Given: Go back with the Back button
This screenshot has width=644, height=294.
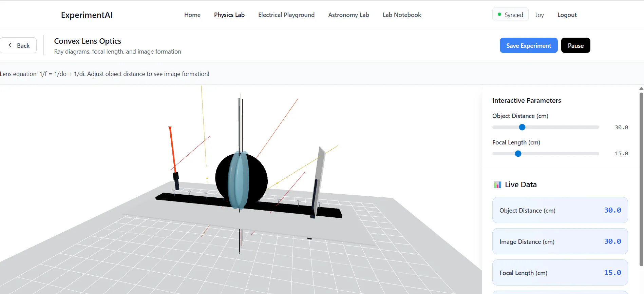Looking at the screenshot, I should [x=18, y=45].
